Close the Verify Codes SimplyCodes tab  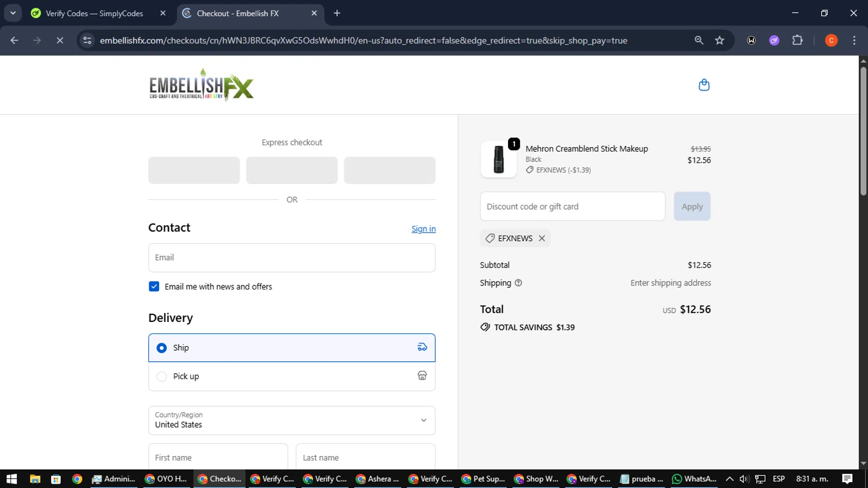(x=163, y=13)
